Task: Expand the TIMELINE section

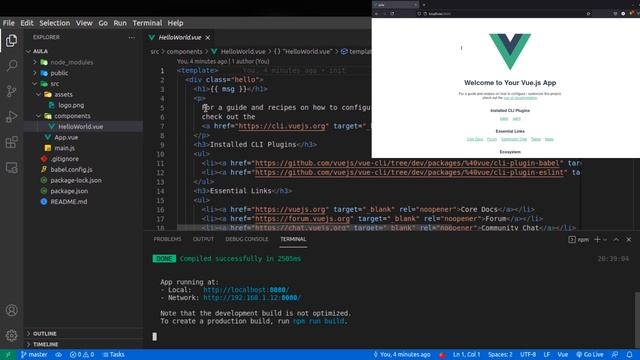Action: pos(83,344)
